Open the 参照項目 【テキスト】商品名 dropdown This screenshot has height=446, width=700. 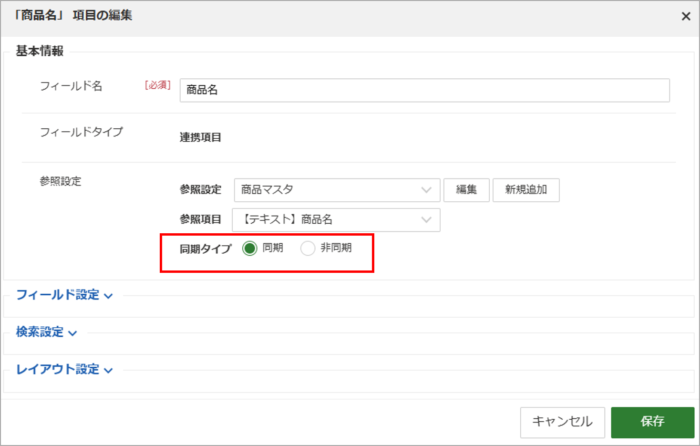pos(336,220)
